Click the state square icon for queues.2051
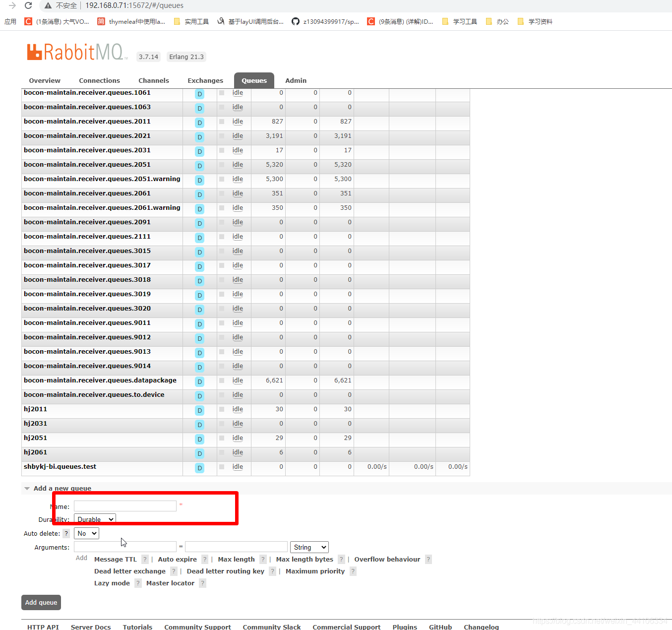Viewport: 672px width, 630px height. [222, 165]
